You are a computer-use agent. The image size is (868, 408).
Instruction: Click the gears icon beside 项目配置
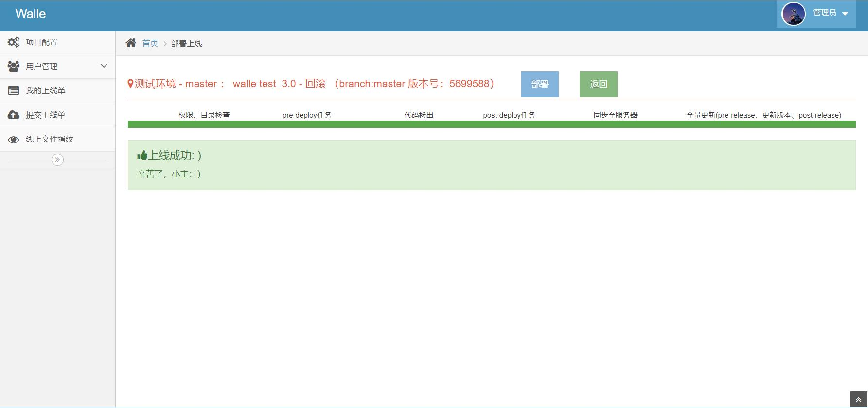[x=14, y=42]
